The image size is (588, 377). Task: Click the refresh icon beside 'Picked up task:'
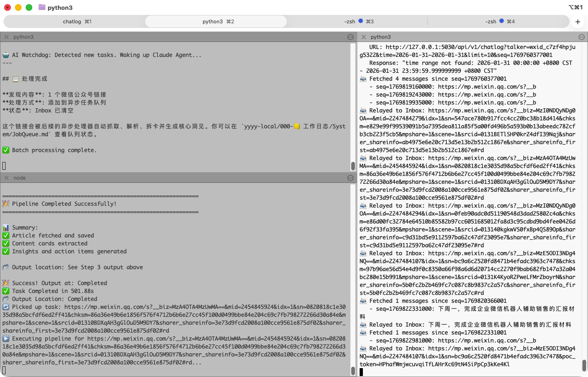(x=6, y=307)
